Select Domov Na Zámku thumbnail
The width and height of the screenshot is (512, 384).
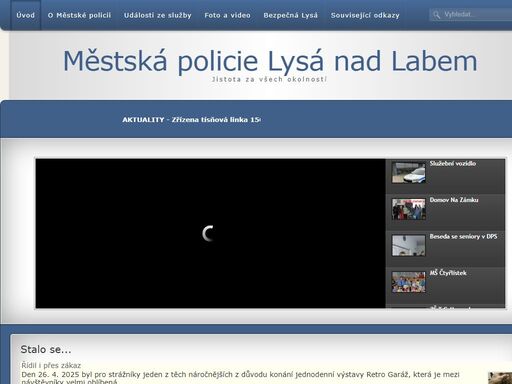tap(409, 209)
